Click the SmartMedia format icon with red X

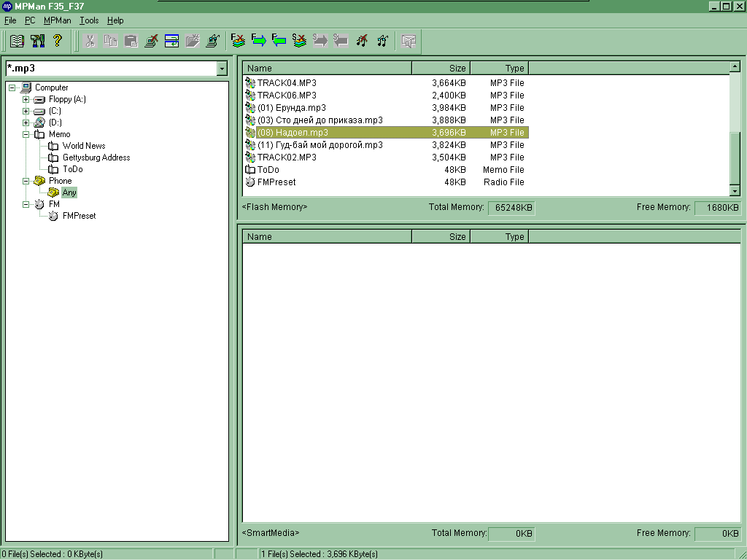click(299, 41)
